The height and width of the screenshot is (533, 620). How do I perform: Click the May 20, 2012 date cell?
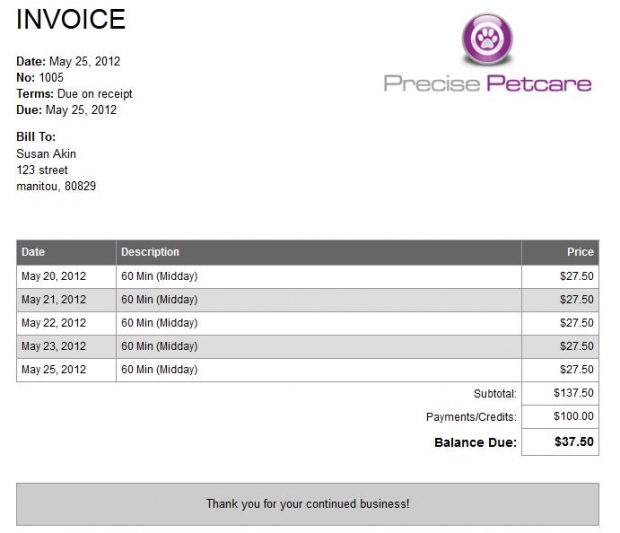(x=66, y=276)
